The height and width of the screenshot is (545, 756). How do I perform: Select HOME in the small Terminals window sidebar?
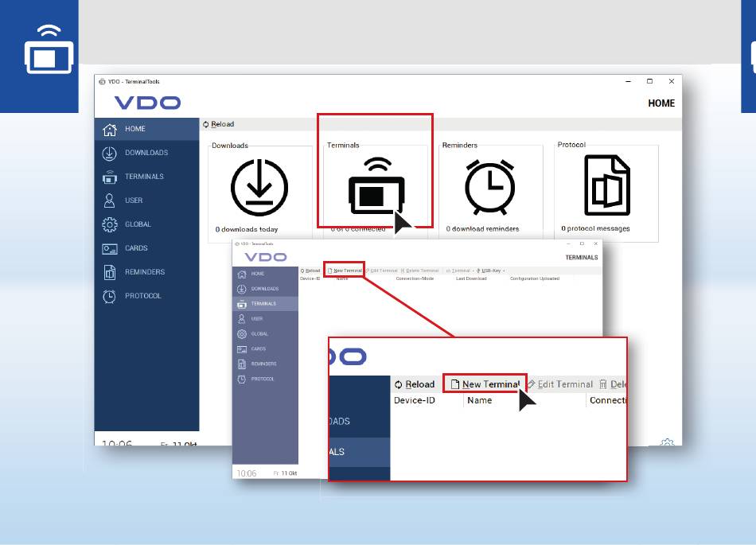click(265, 274)
